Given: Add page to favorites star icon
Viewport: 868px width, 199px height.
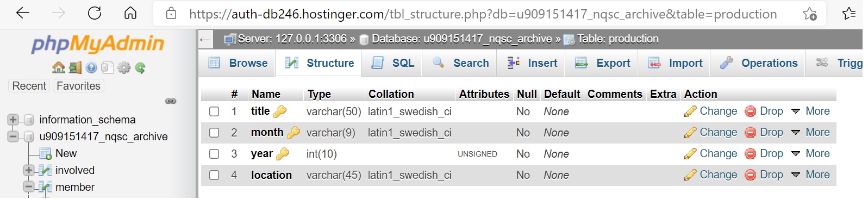Looking at the screenshot, I should click(809, 14).
